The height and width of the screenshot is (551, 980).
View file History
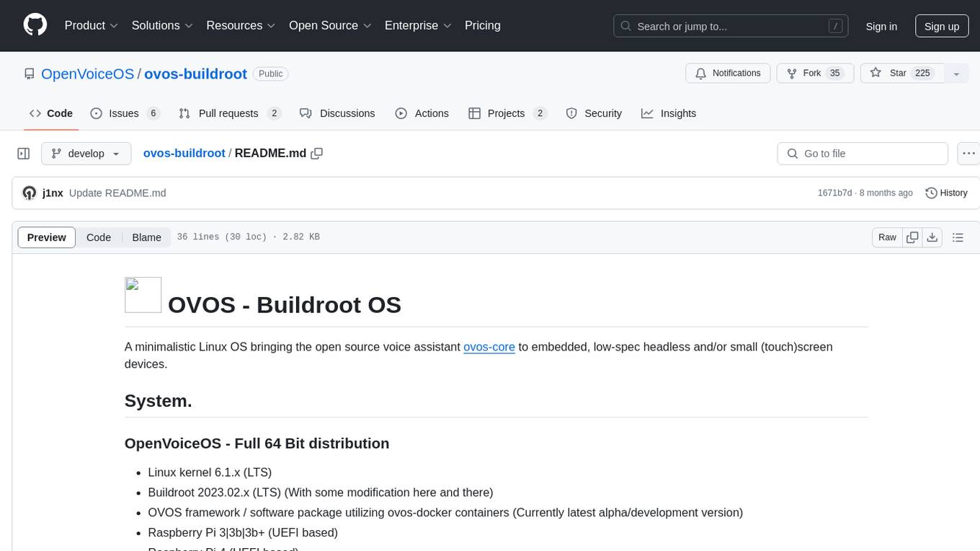coord(946,193)
